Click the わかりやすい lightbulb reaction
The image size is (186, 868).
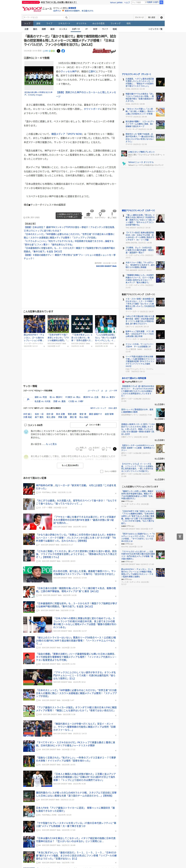click(x=100, y=214)
